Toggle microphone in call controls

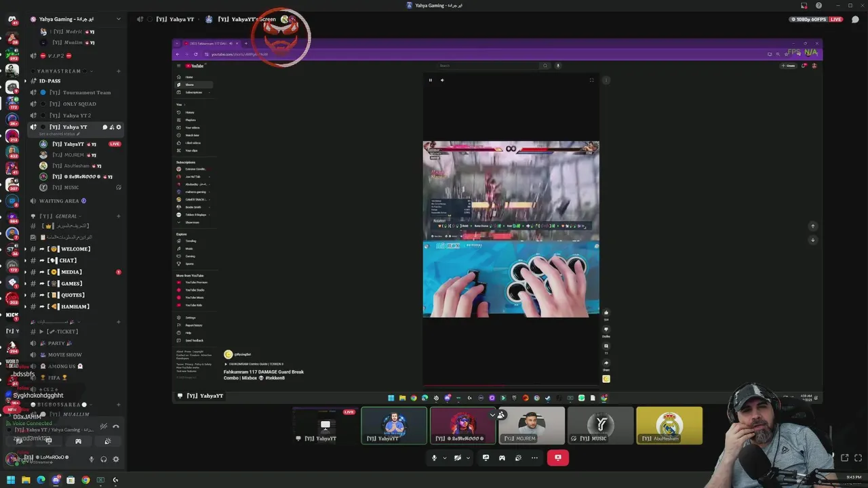[x=435, y=457]
